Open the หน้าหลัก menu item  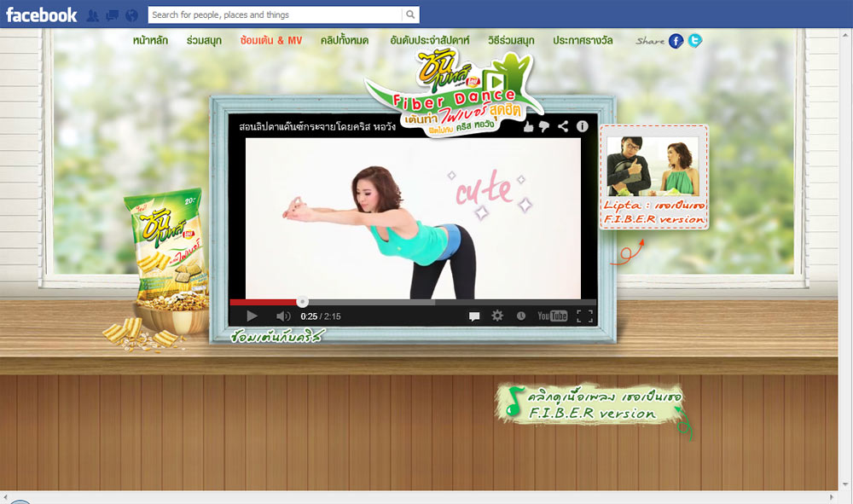151,40
